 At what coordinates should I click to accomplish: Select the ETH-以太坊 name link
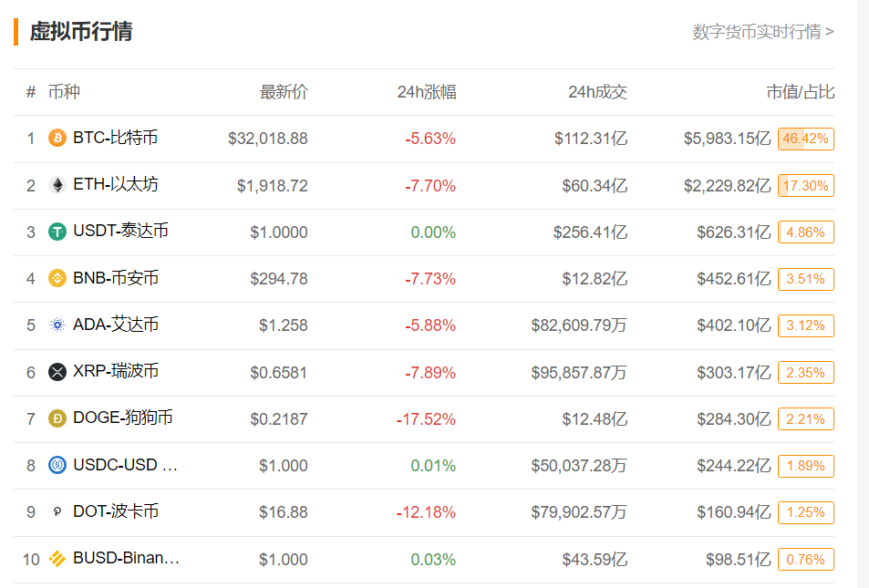tap(115, 185)
